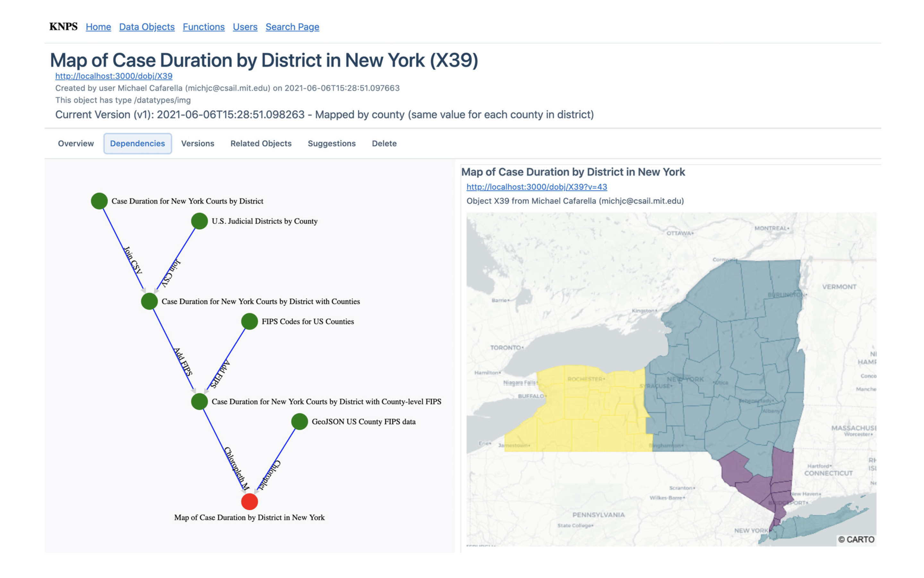Select the U.S. Judicial Districts by County node

199,221
